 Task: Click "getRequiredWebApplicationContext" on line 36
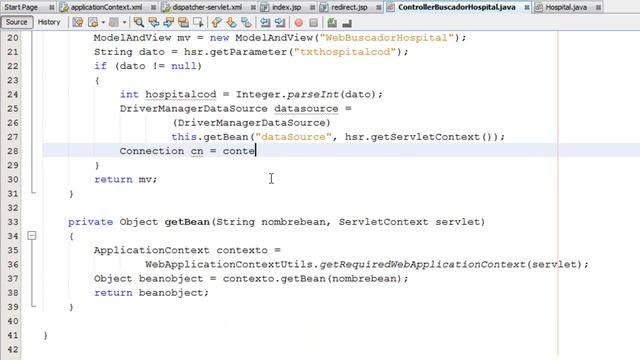click(x=422, y=264)
